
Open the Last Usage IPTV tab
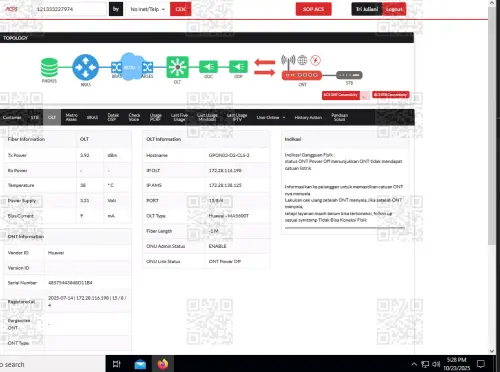click(237, 117)
